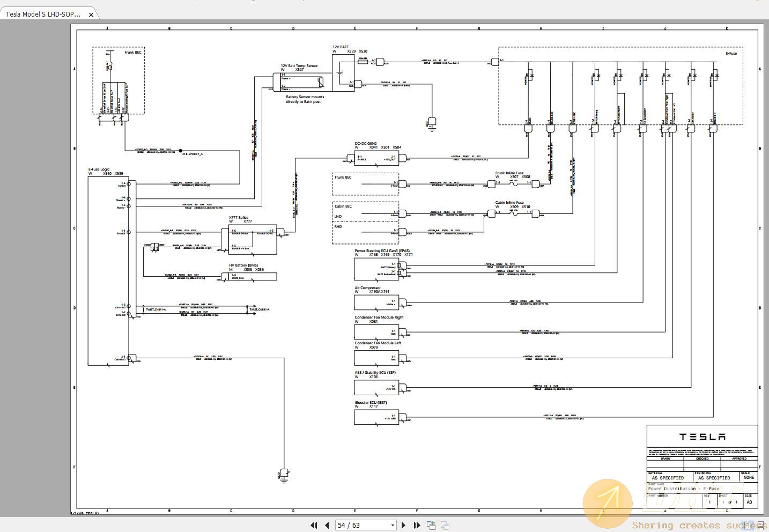Click the HV Battery (BMS) label
Image resolution: width=769 pixels, height=532 pixels.
pyautogui.click(x=243, y=265)
